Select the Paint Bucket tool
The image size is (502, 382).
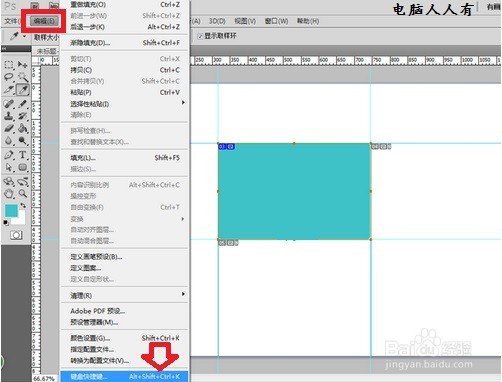tap(23, 128)
